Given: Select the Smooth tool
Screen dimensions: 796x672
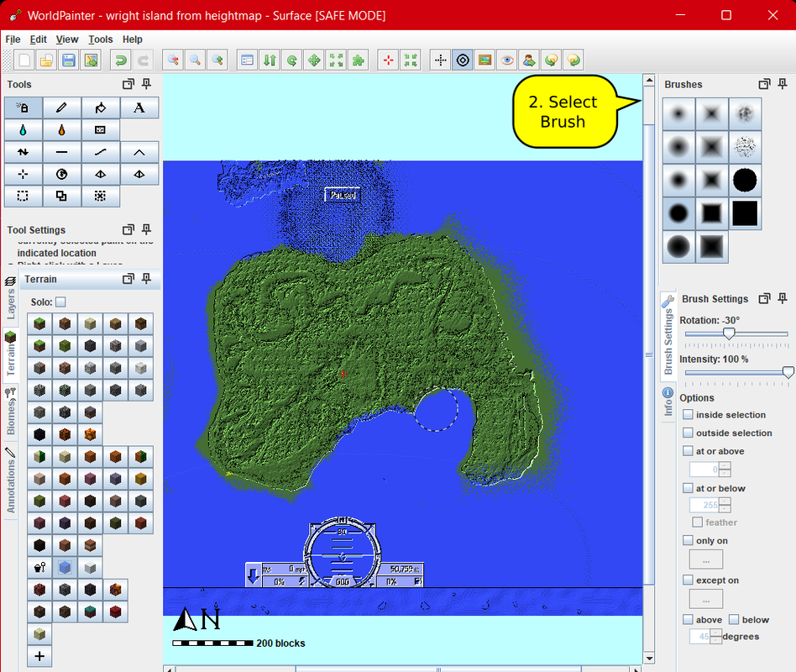Looking at the screenshot, I should (x=101, y=152).
